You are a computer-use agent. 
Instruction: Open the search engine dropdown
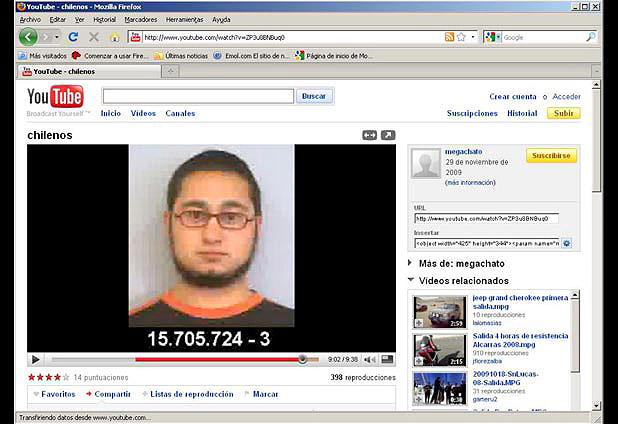click(493, 37)
